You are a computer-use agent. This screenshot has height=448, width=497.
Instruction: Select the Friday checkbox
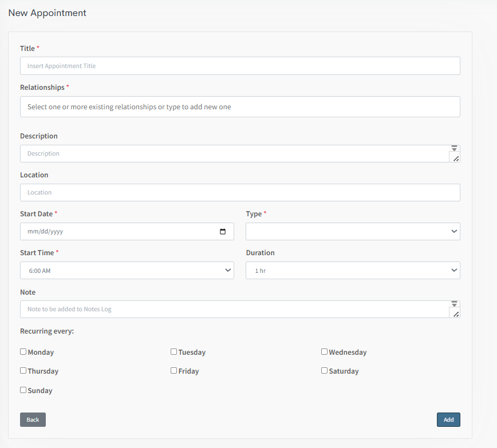(x=174, y=371)
